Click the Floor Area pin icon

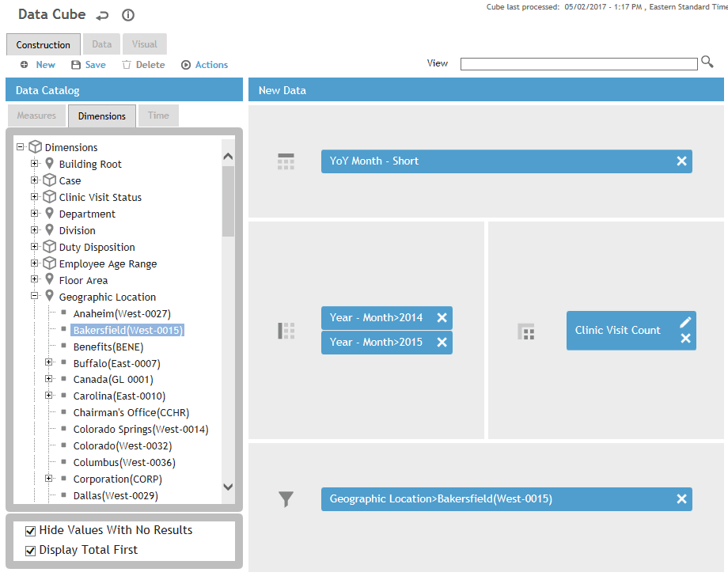[x=50, y=279]
